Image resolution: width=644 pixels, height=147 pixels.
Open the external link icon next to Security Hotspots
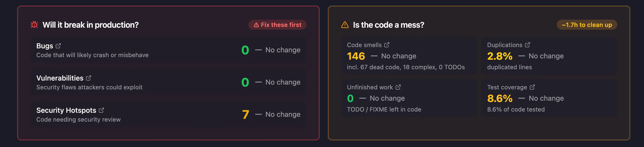tap(101, 110)
